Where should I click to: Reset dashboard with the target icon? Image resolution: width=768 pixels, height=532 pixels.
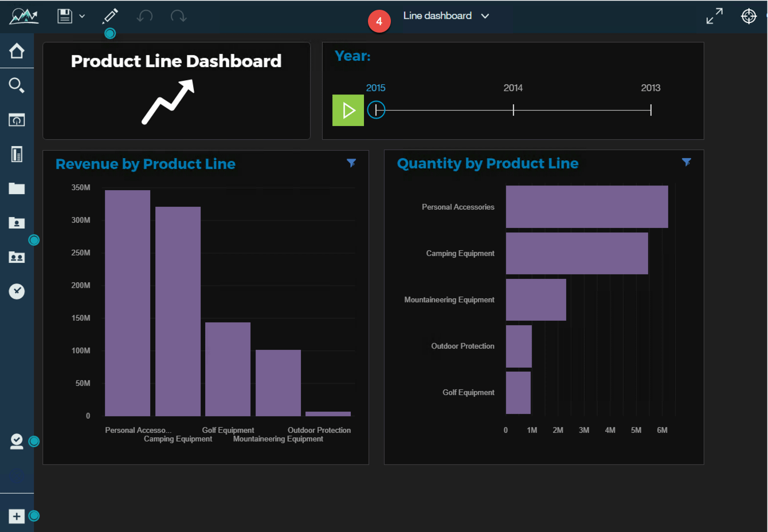pyautogui.click(x=749, y=17)
